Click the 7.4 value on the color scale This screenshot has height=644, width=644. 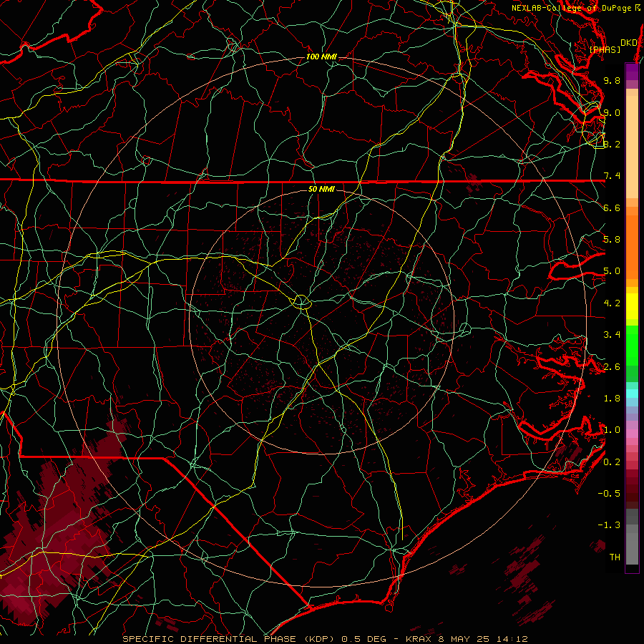(612, 176)
